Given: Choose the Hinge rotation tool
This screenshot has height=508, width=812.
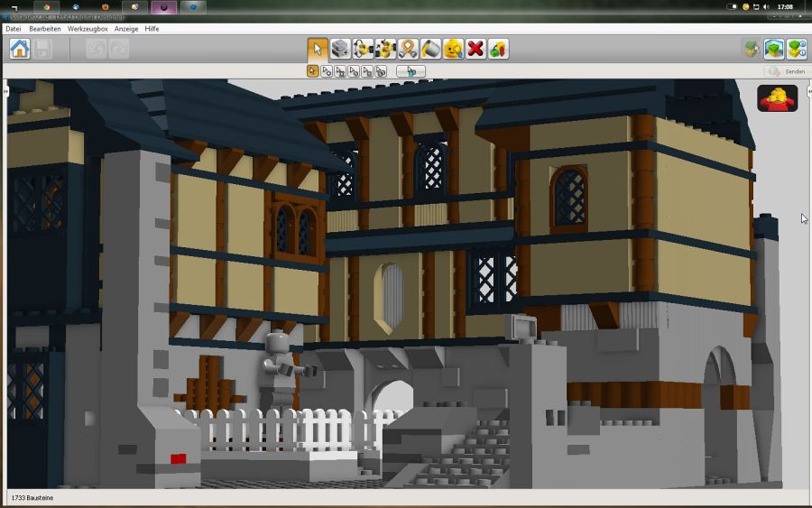Looking at the screenshot, I should [x=363, y=49].
